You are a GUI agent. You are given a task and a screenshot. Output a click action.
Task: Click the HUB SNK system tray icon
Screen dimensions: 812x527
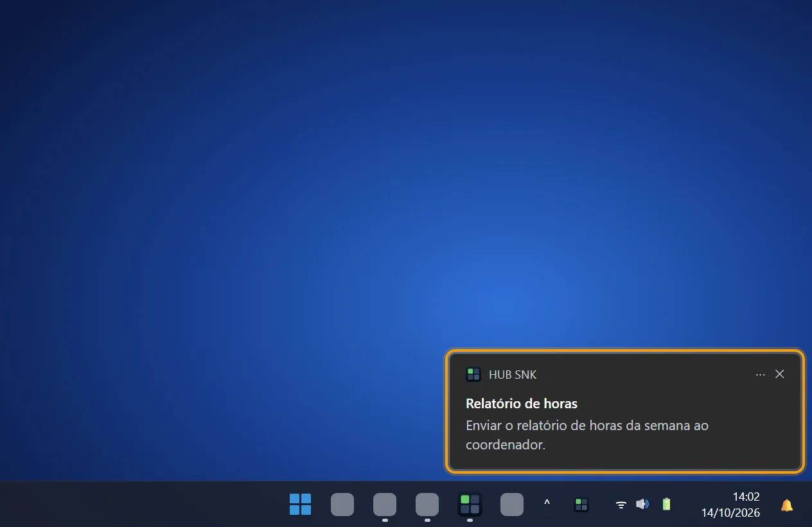click(x=581, y=505)
